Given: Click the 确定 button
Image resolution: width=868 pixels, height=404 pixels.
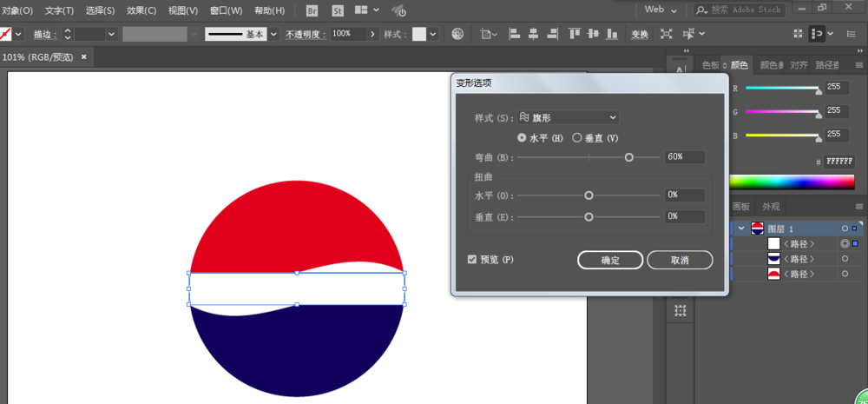Looking at the screenshot, I should tap(610, 260).
